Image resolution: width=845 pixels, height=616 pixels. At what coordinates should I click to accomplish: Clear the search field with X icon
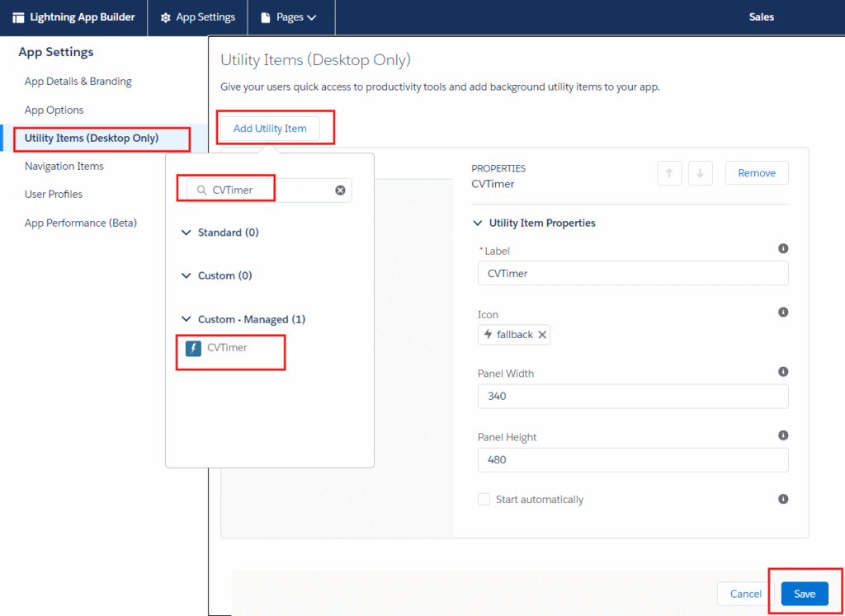tap(340, 190)
